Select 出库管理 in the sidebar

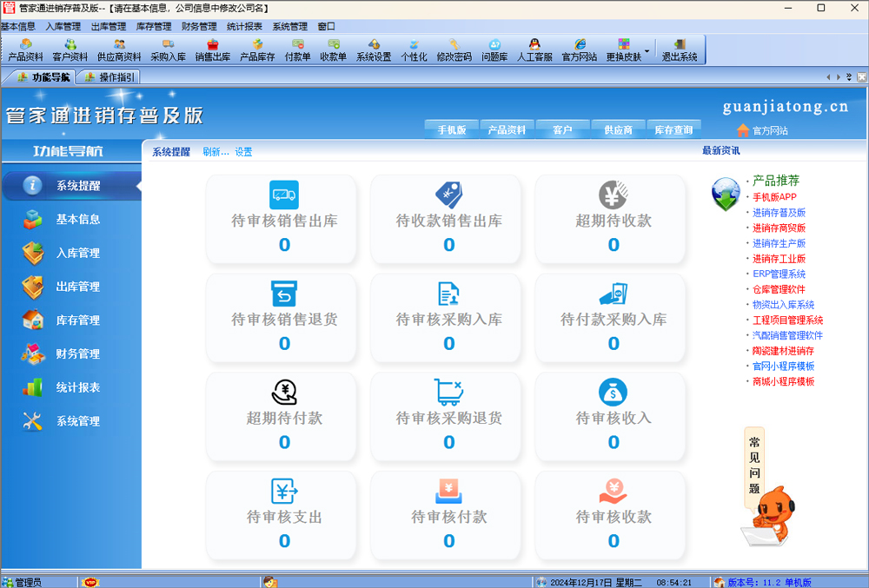tap(71, 287)
